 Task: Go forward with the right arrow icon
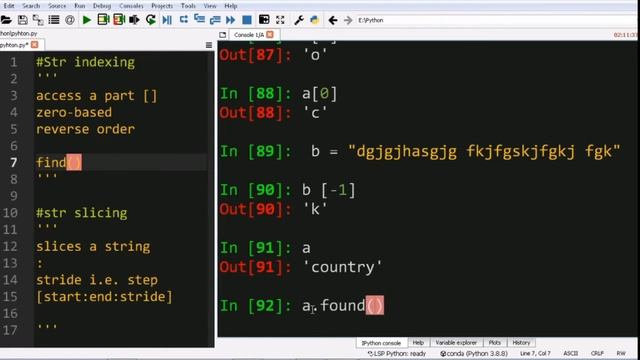coord(348,20)
